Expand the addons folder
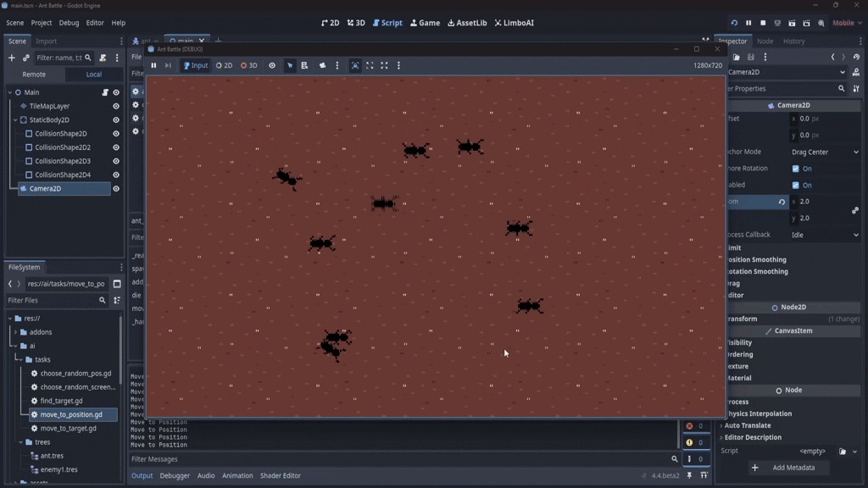 pos(15,332)
